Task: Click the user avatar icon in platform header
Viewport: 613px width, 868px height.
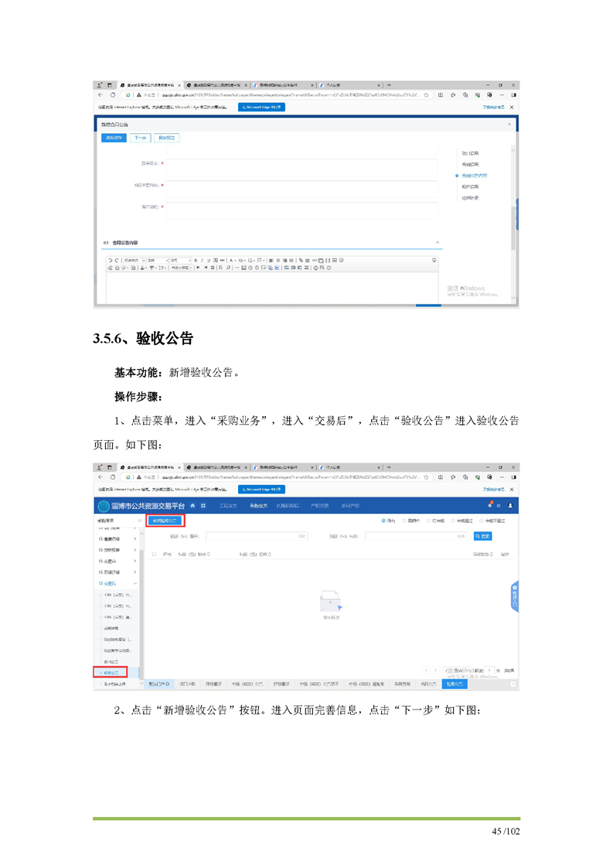Action: 510,505
